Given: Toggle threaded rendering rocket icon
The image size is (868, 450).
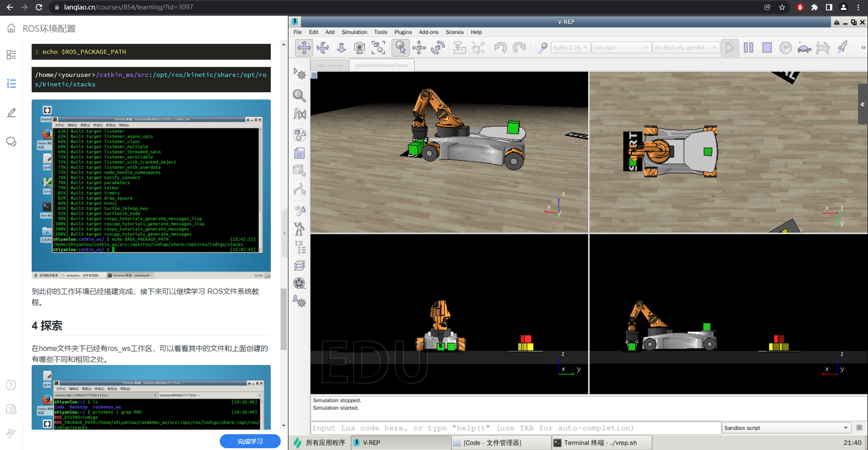Looking at the screenshot, I should 842,47.
